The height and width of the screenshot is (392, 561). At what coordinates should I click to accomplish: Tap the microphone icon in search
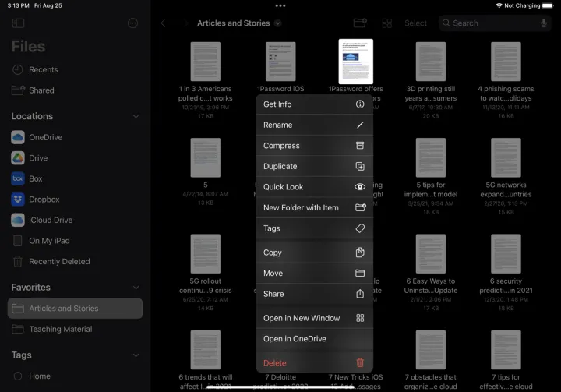pyautogui.click(x=544, y=23)
